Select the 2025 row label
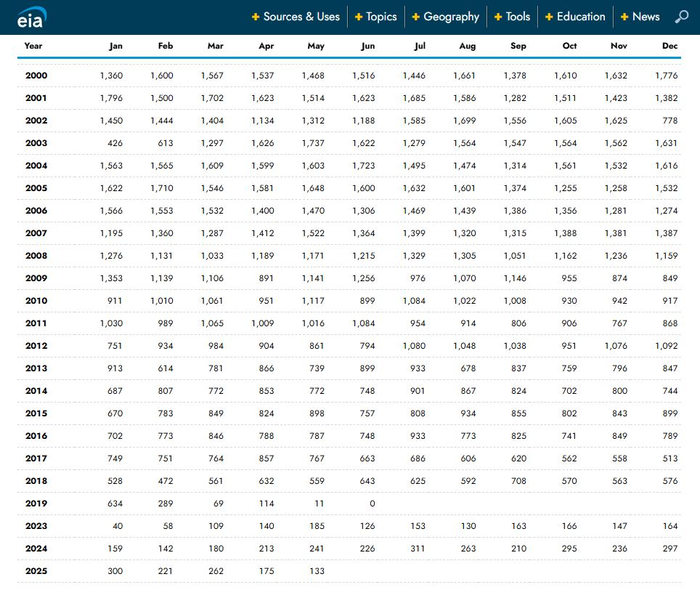 point(36,571)
